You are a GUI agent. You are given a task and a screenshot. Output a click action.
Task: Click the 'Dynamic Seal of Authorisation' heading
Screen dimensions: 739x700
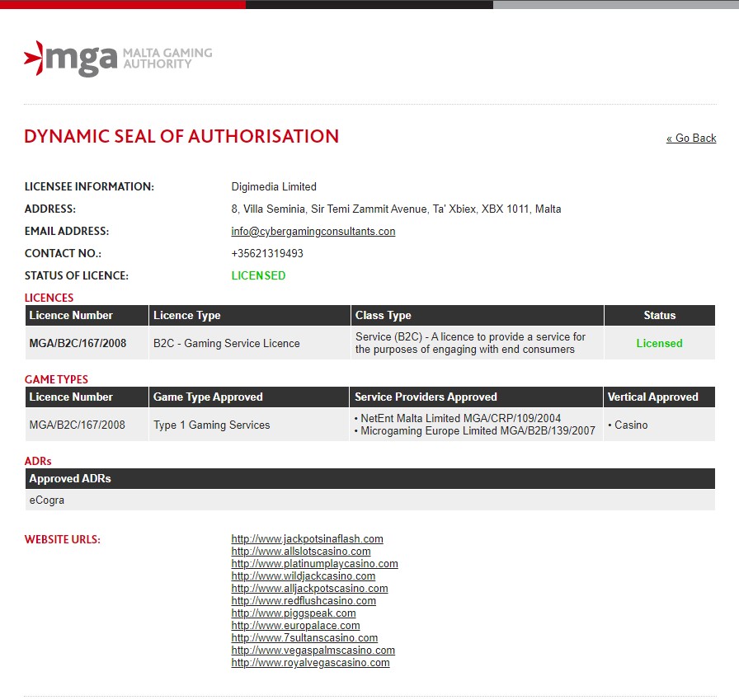click(181, 137)
